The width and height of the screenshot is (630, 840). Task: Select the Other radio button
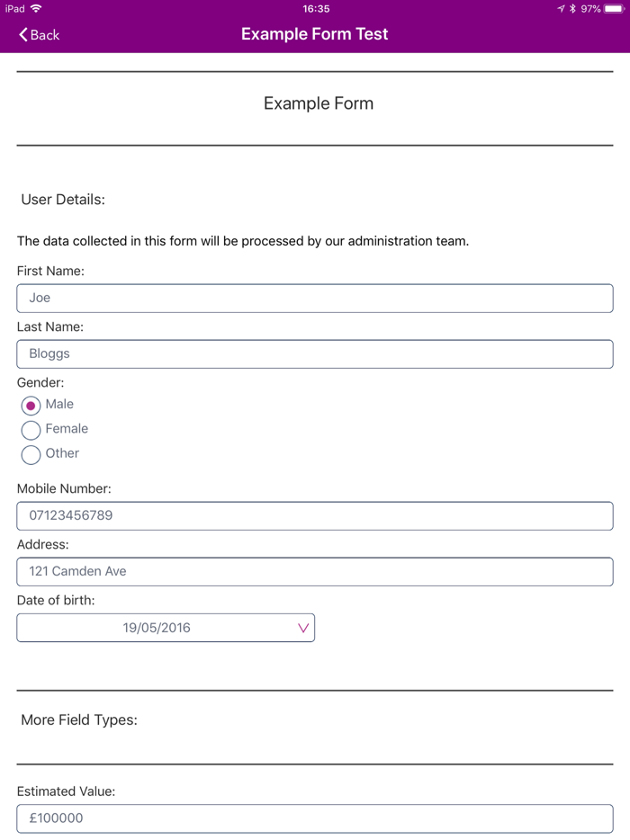(30, 454)
